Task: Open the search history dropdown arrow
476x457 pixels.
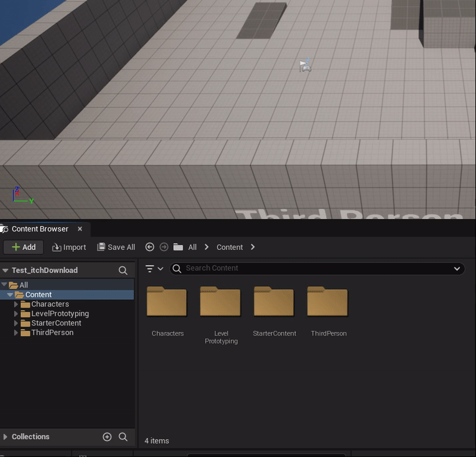Action: (456, 268)
